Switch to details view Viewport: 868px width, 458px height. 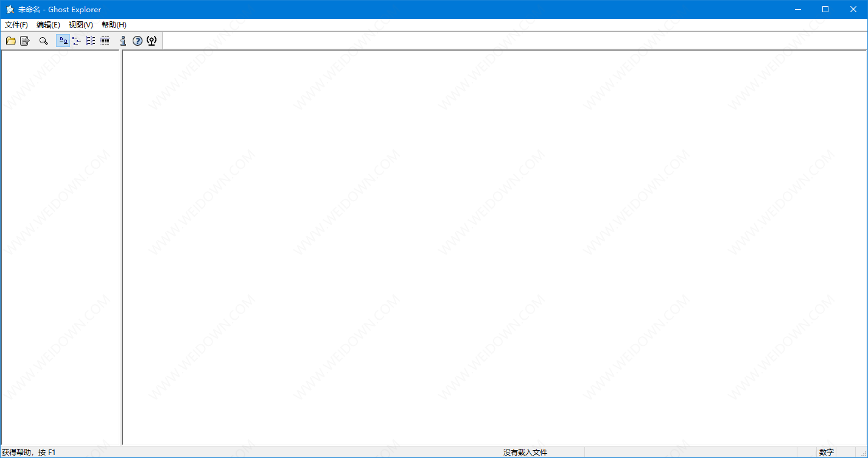click(x=105, y=41)
